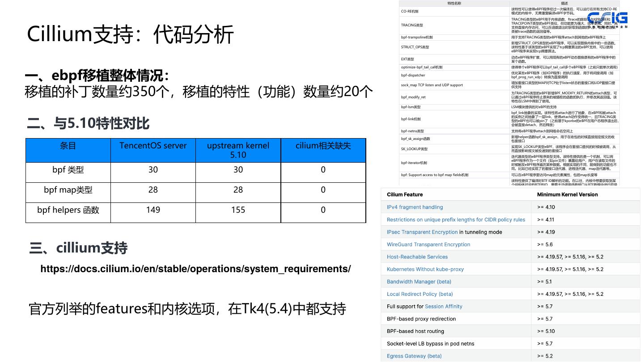The height and width of the screenshot is (362, 644).
Task: Click the 'upstream kernel 5.10' column header
Action: click(238, 150)
